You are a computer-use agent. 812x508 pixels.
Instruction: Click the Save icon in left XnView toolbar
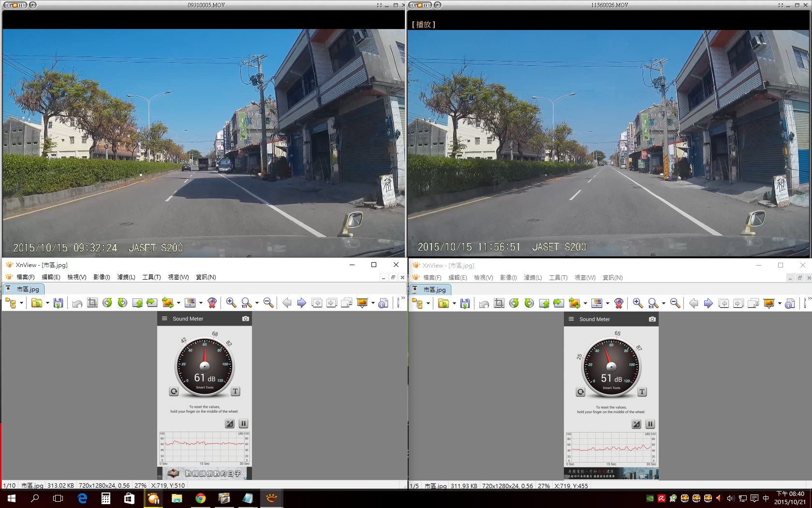pos(59,303)
